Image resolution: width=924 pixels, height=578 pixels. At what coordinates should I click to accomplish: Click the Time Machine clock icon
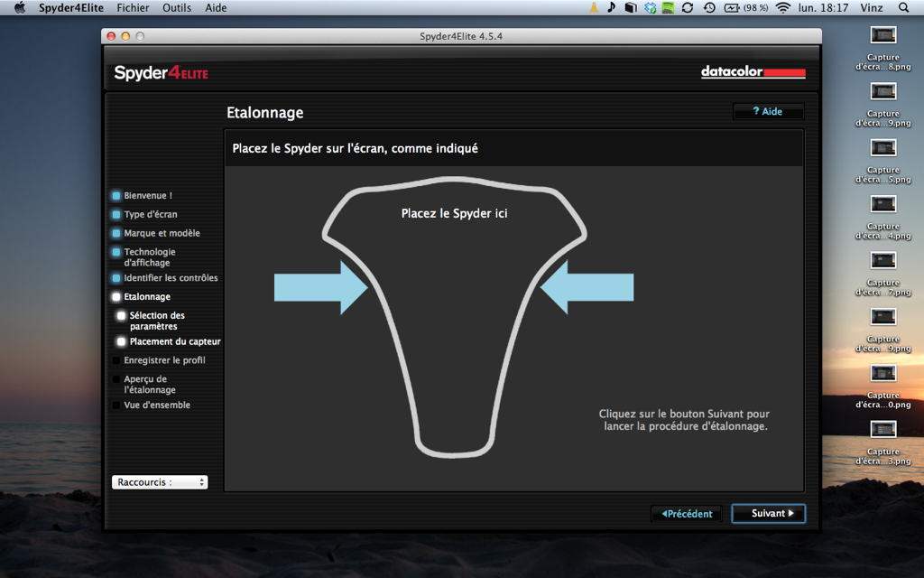point(709,7)
